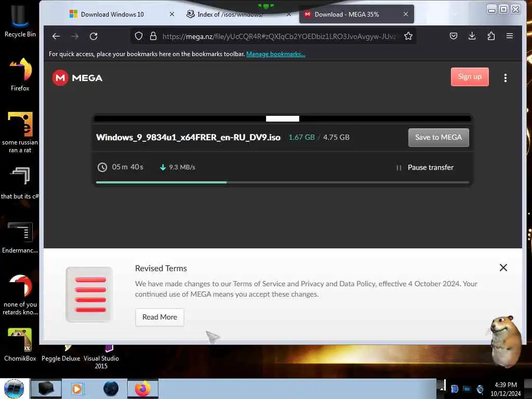This screenshot has width=532, height=399.
Task: Click the black box taskbar icon
Action: pyautogui.click(x=46, y=389)
